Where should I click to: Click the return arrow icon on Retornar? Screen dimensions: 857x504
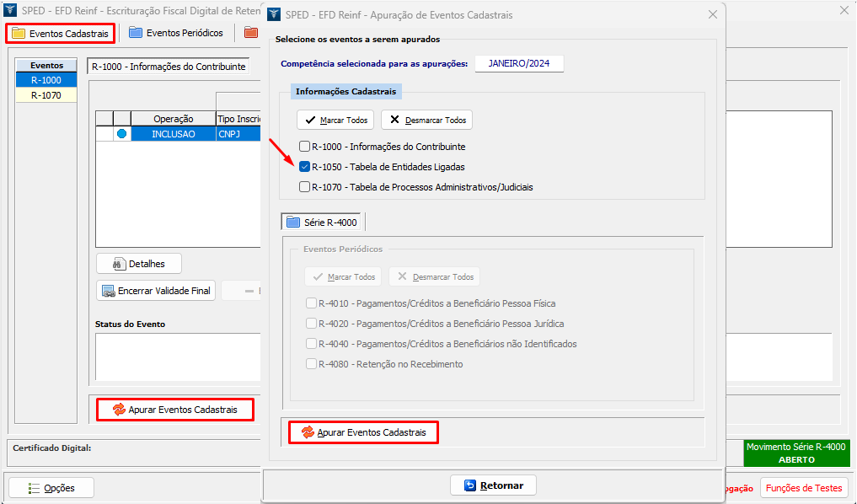[469, 485]
